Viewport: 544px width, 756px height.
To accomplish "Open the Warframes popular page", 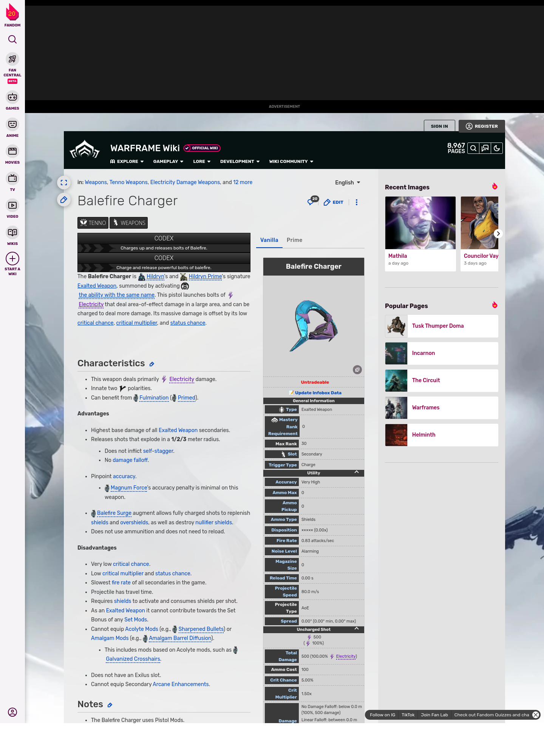I will tap(442, 408).
